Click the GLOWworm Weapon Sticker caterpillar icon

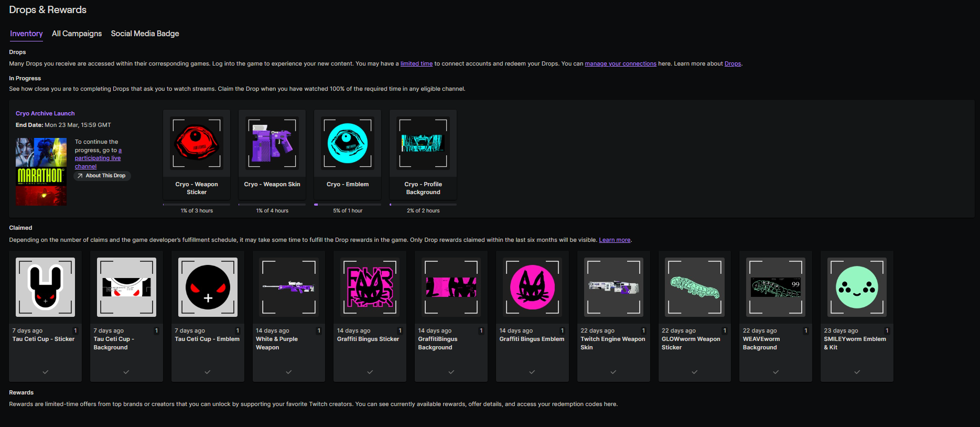click(x=695, y=287)
